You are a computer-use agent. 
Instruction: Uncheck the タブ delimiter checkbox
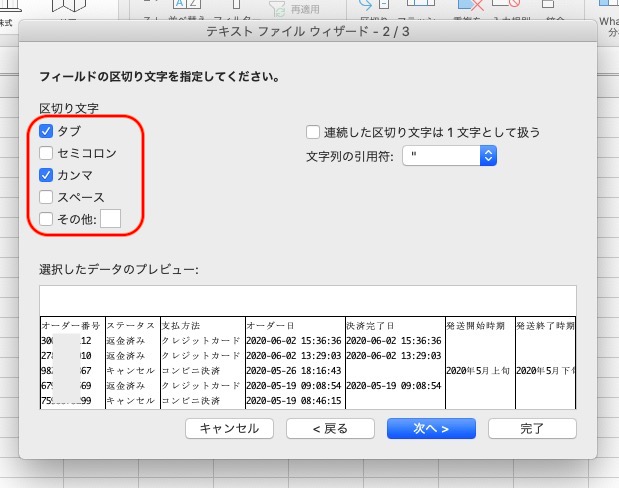point(46,131)
